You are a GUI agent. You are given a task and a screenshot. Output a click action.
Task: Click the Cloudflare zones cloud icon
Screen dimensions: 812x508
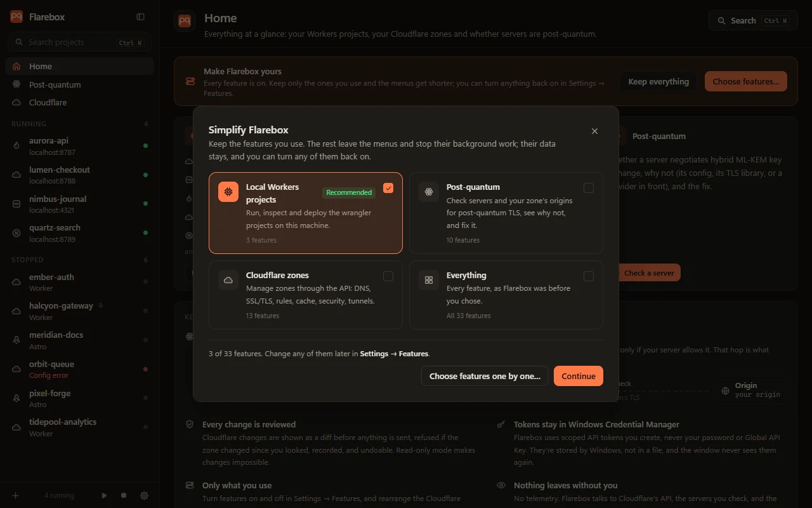click(x=228, y=280)
